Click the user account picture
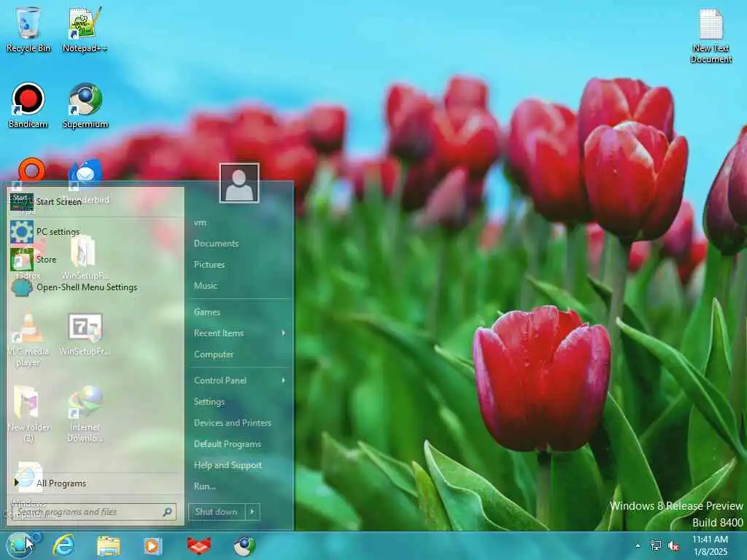This screenshot has height=560, width=747. [x=239, y=183]
